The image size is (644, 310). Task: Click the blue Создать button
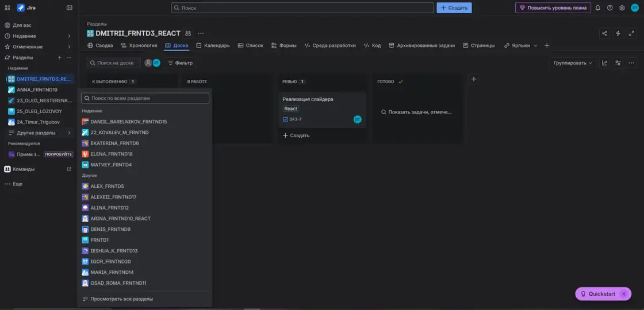(454, 8)
